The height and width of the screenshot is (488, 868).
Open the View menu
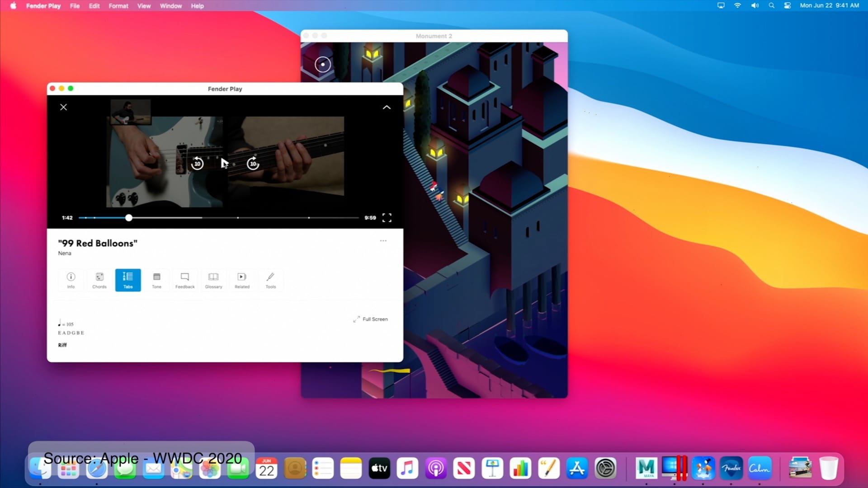click(x=144, y=6)
